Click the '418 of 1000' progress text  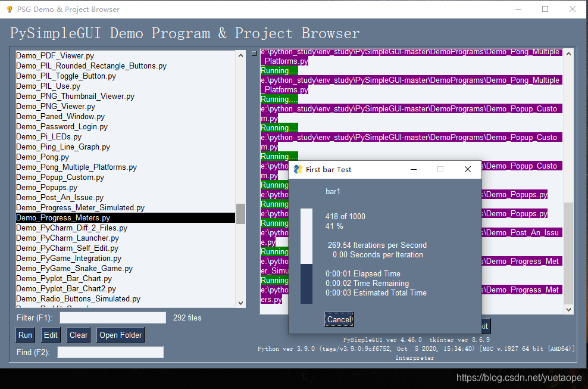[345, 216]
